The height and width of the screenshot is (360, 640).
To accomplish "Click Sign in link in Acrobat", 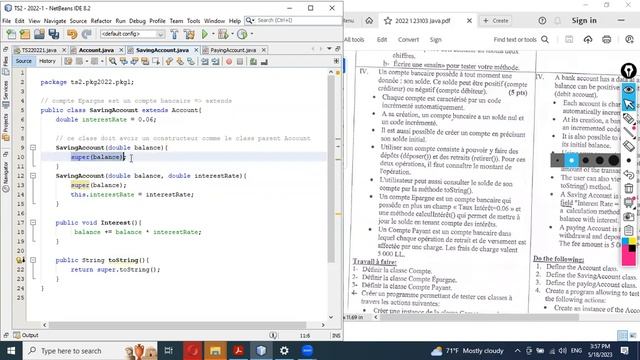I will pos(584,20).
